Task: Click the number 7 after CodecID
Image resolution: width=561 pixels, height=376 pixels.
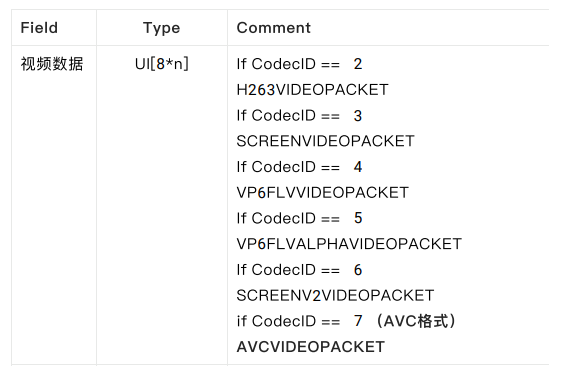Action: coord(358,321)
